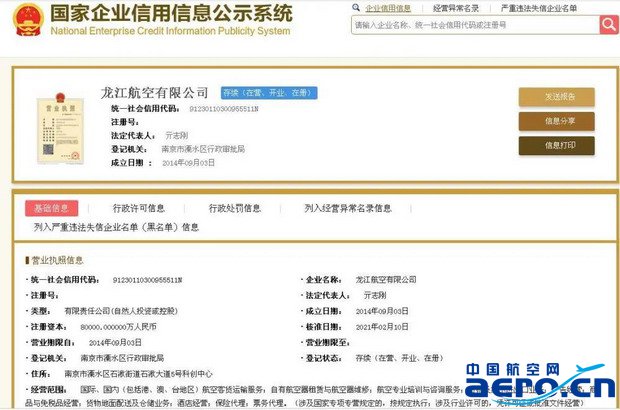
Task: Select the credit code in the header card
Action: tap(224, 109)
